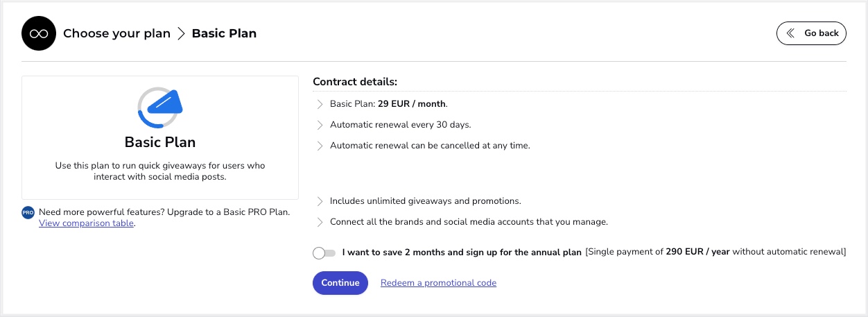Click the blue PRO badge icon
The image size is (868, 317).
(28, 212)
